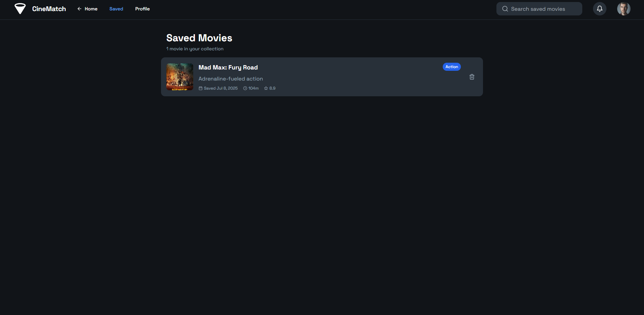Click the 1 movie collection count
Image resolution: width=644 pixels, height=315 pixels.
(195, 49)
